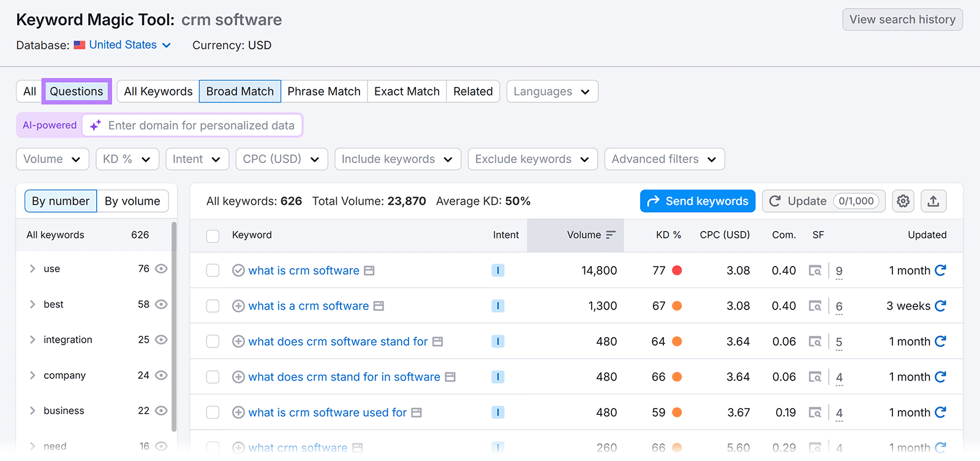Refresh 'what is crm software used for' row
The height and width of the screenshot is (461, 980).
[x=941, y=413]
